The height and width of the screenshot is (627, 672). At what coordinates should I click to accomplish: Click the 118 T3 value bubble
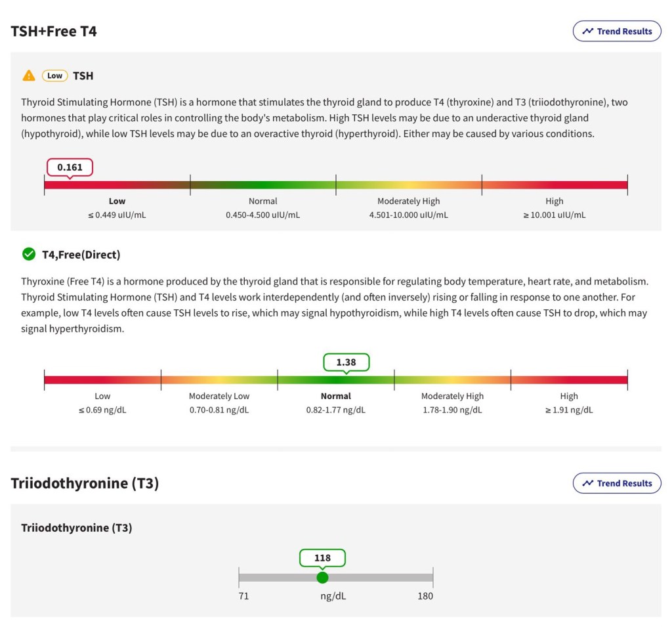coord(322,558)
